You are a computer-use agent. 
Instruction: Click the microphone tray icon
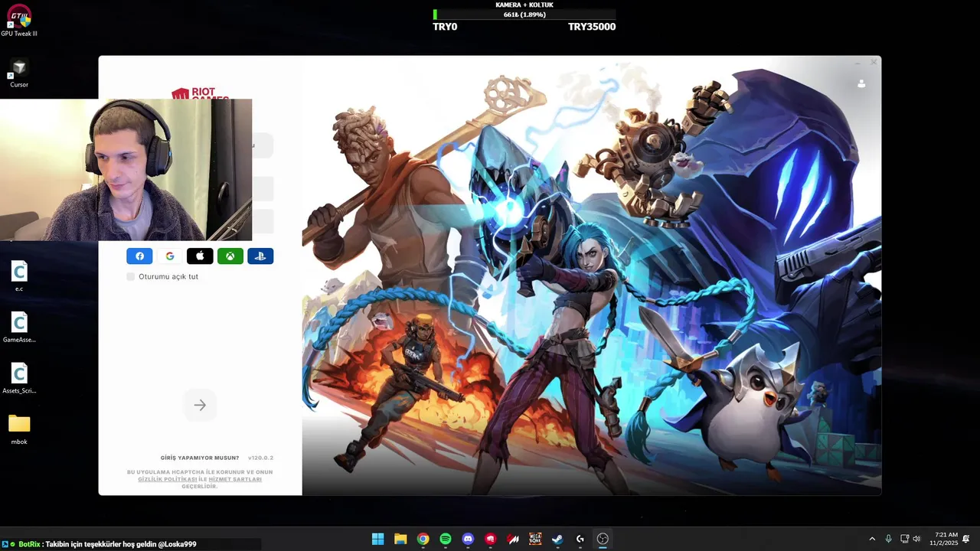[888, 539]
